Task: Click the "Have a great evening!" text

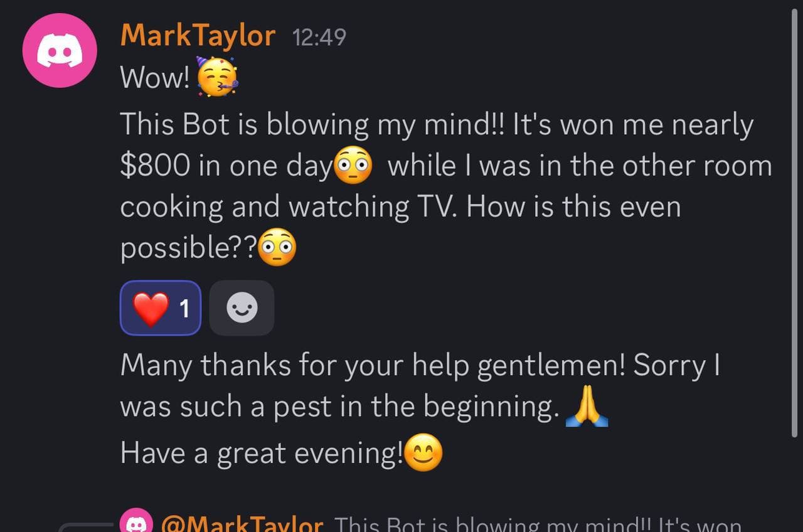Action: pyautogui.click(x=261, y=454)
